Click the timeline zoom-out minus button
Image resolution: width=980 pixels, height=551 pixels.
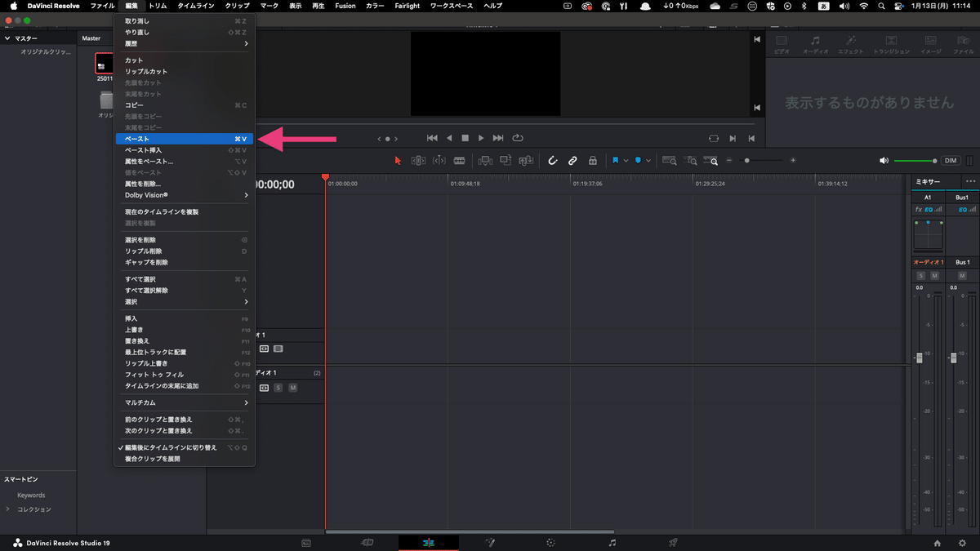(x=729, y=161)
